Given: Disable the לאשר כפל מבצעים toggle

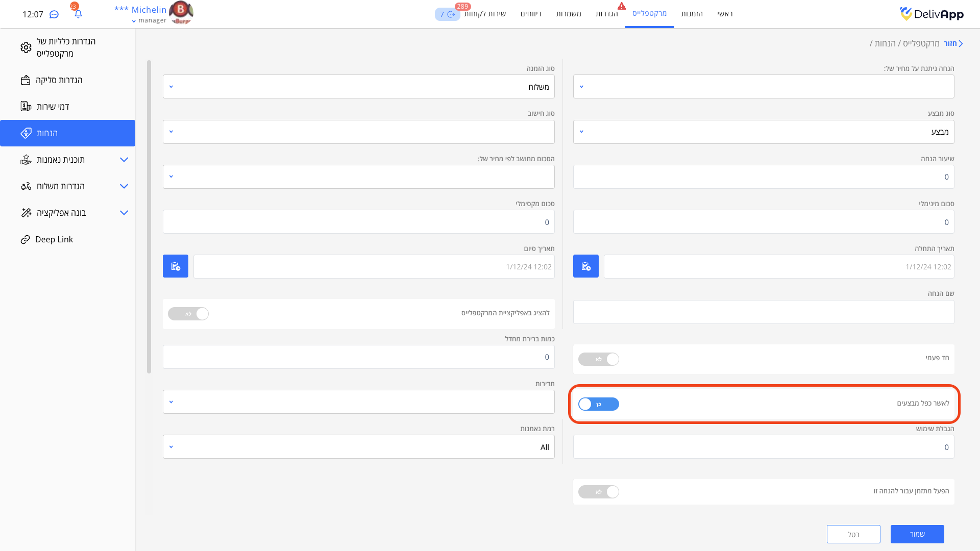Looking at the screenshot, I should (599, 404).
